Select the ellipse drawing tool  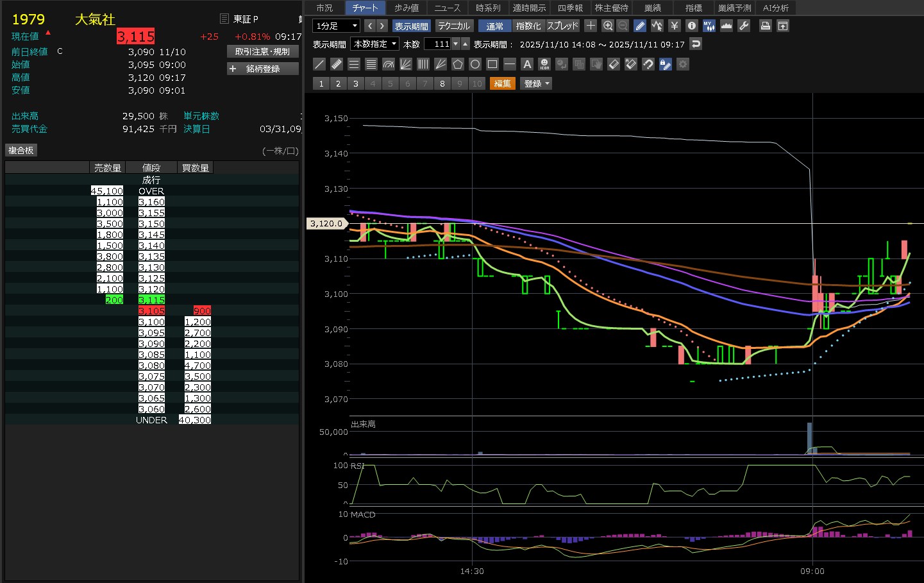(475, 64)
